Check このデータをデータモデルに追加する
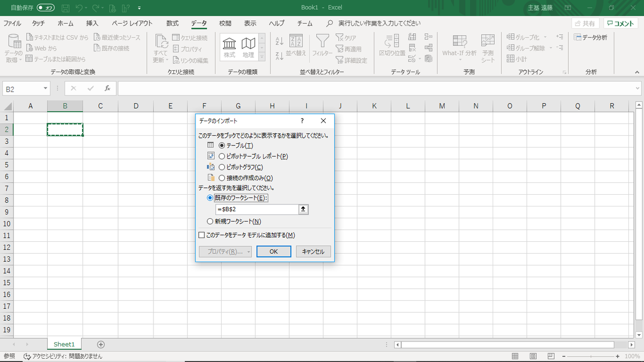 (x=201, y=235)
